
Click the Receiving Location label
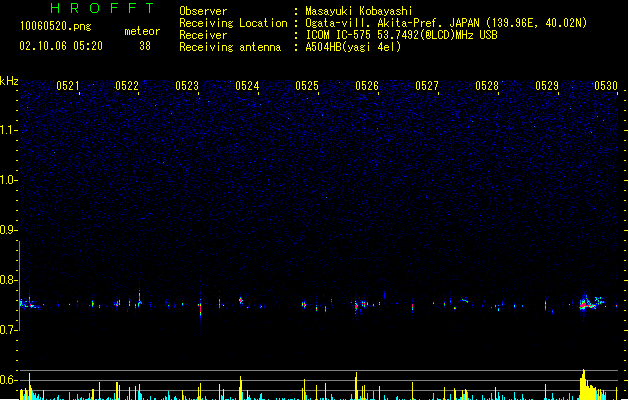pyautogui.click(x=233, y=23)
